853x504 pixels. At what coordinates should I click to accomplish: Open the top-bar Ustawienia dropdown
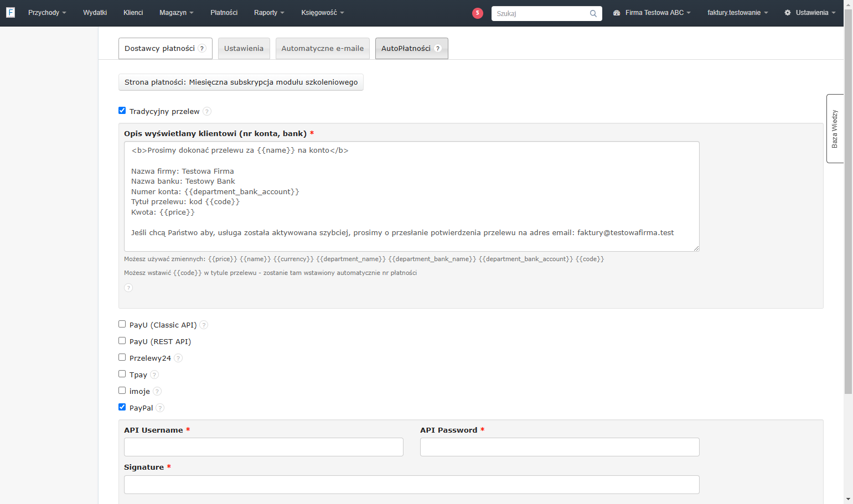[x=810, y=13]
